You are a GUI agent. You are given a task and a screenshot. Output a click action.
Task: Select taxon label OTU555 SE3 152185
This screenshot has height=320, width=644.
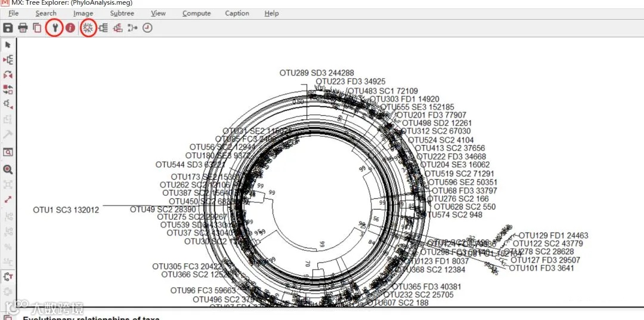coord(417,107)
